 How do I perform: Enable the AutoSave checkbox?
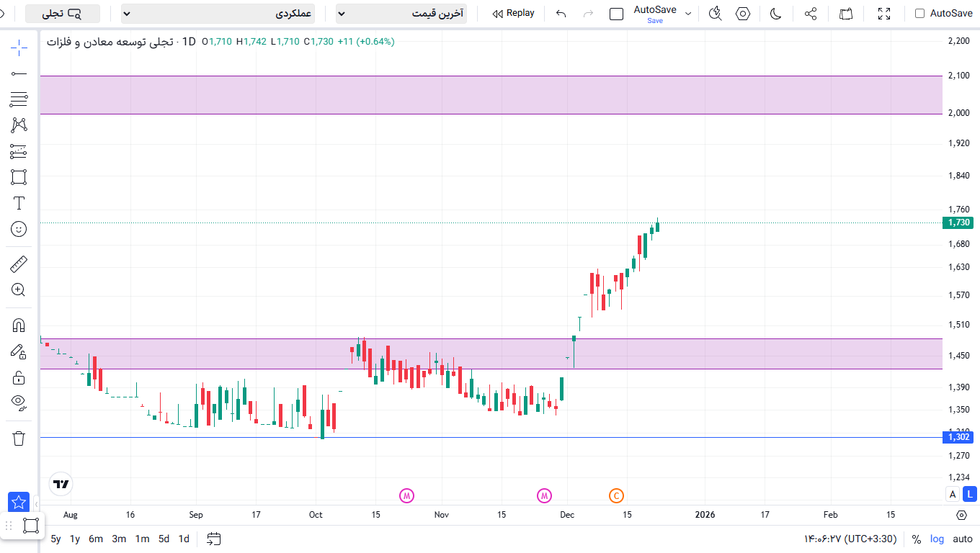919,14
